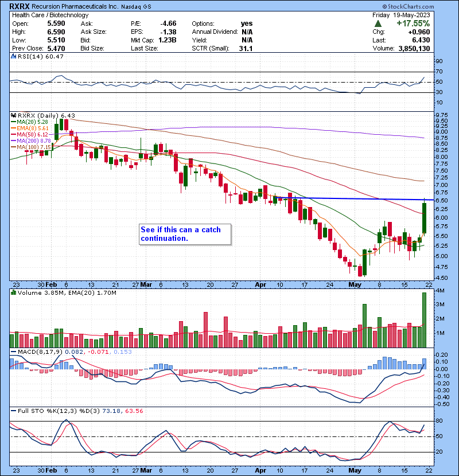The width and height of the screenshot is (459, 476).
Task: Click the stochastic %D value 63.56
Action: click(x=134, y=411)
